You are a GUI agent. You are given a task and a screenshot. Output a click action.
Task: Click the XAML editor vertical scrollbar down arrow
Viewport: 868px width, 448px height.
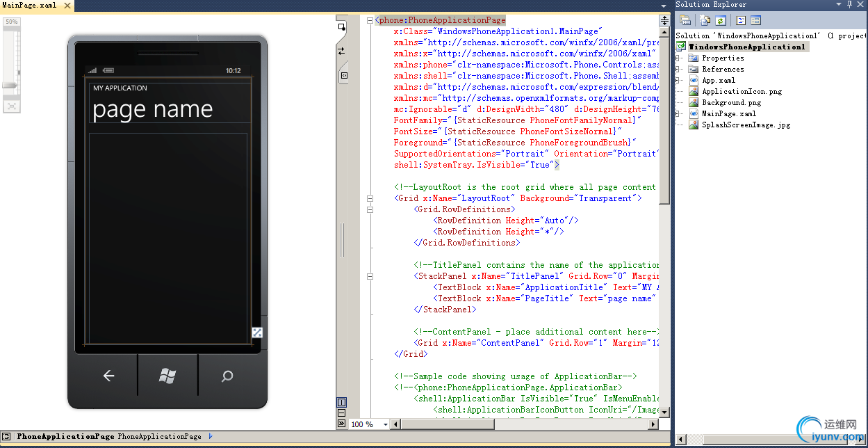point(664,413)
